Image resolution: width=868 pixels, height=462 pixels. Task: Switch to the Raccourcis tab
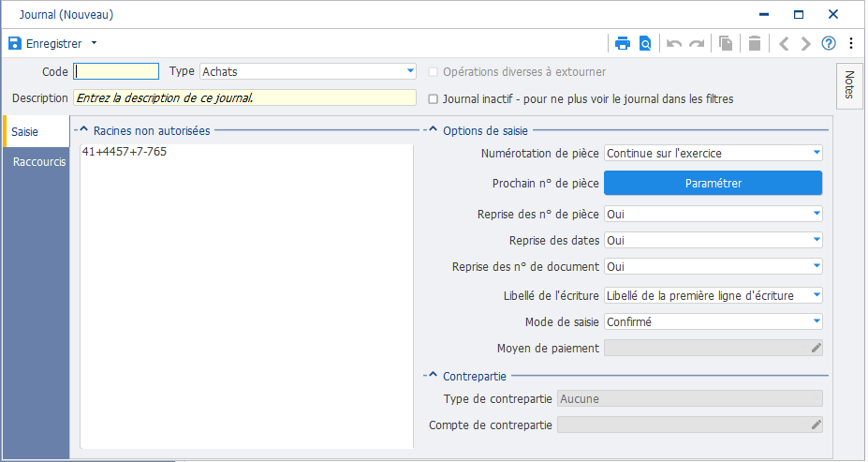click(38, 162)
